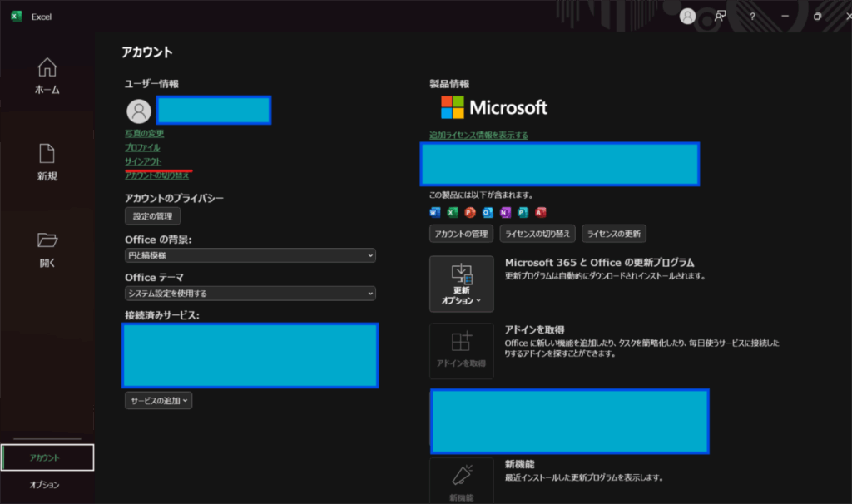Screen dimensions: 852x504
Task: Click the OneNote icon in the included apps row
Action: coord(505,212)
